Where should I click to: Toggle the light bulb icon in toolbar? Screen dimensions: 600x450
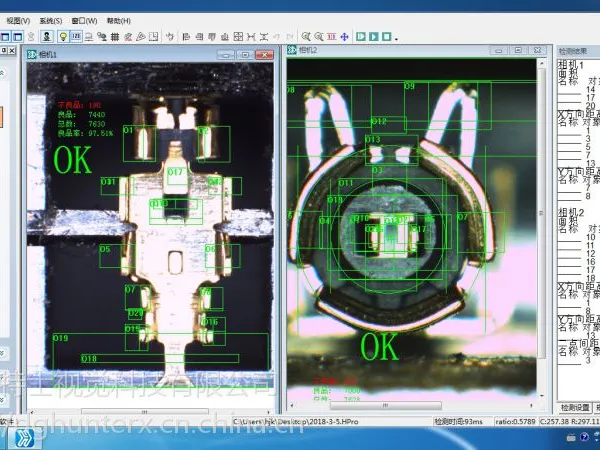pyautogui.click(x=63, y=37)
